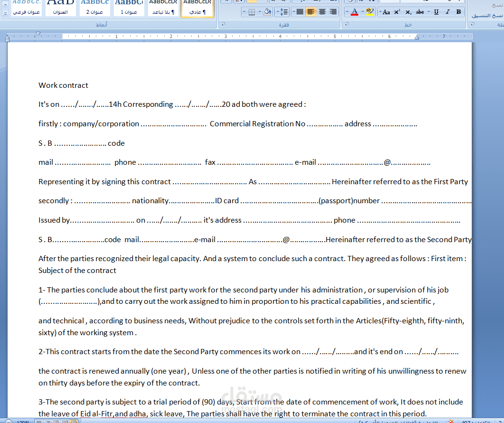Toggle Subscript formatting
The width and height of the screenshot is (504, 423).
(x=408, y=12)
